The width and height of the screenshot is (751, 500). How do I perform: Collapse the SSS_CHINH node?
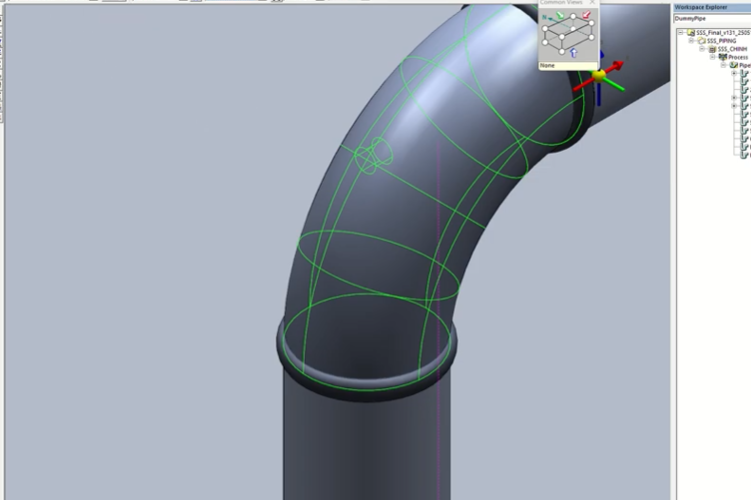point(702,49)
